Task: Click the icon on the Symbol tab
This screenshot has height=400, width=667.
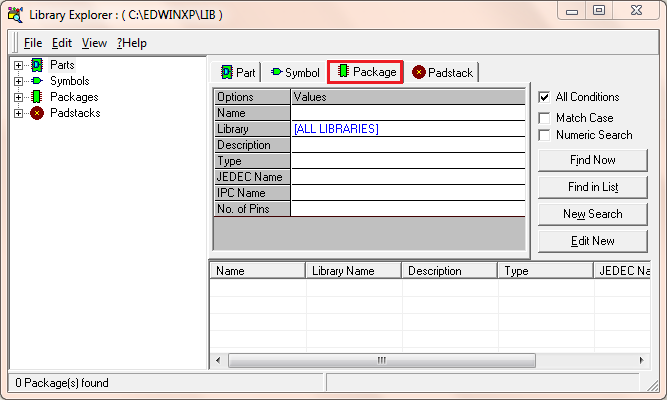Action: (276, 72)
